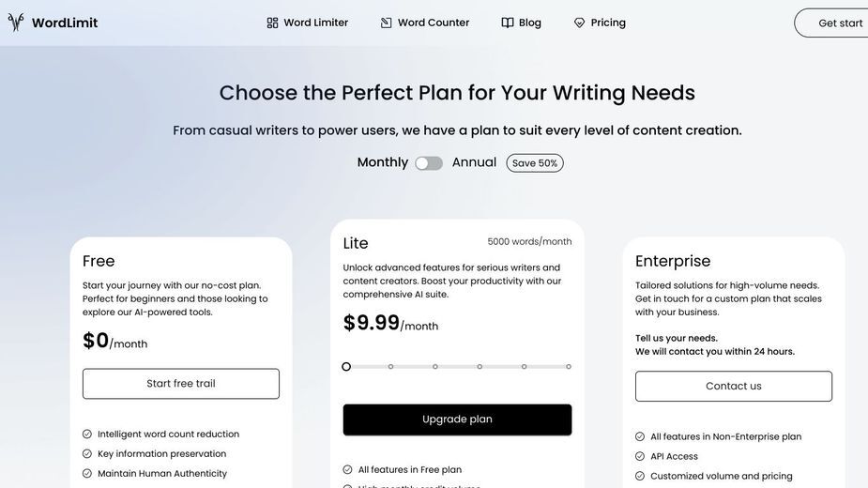
Task: Click checkmark icon beside Key information preservation
Action: (x=87, y=453)
